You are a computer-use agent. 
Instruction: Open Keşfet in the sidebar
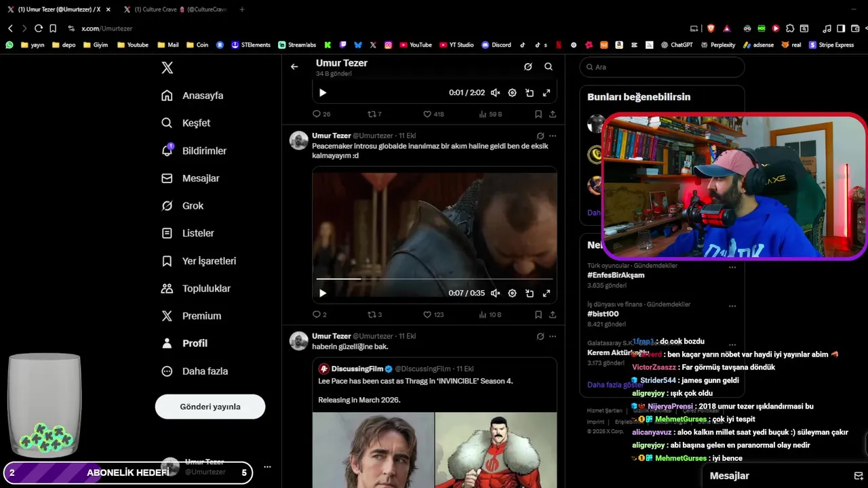[x=186, y=123]
